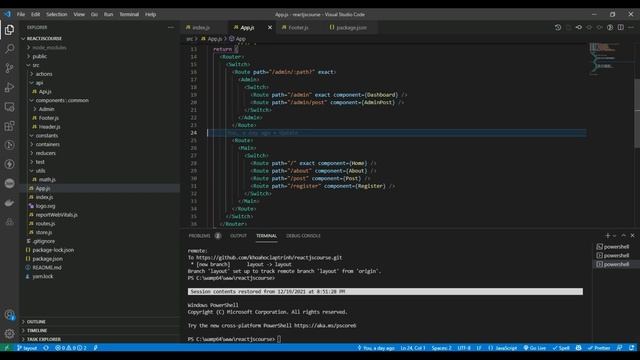Image resolution: width=640 pixels, height=360 pixels.
Task: Expand the OUTLINE section
Action: (x=100, y=322)
